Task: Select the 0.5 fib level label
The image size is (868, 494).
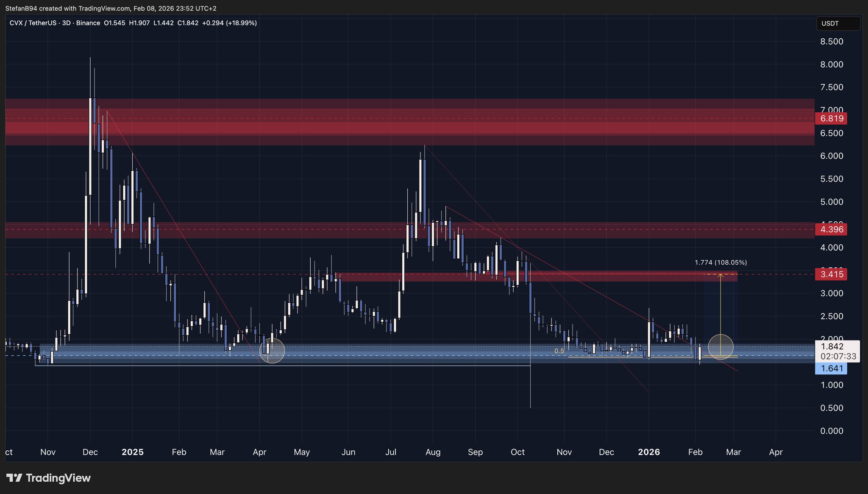Action: click(559, 351)
